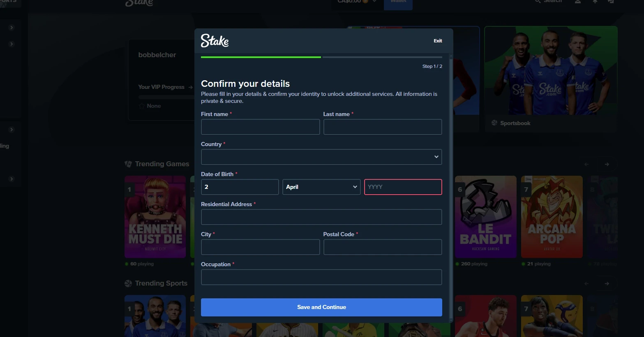This screenshot has width=644, height=337.
Task: Click the birth day field showing 2
Action: click(x=240, y=187)
